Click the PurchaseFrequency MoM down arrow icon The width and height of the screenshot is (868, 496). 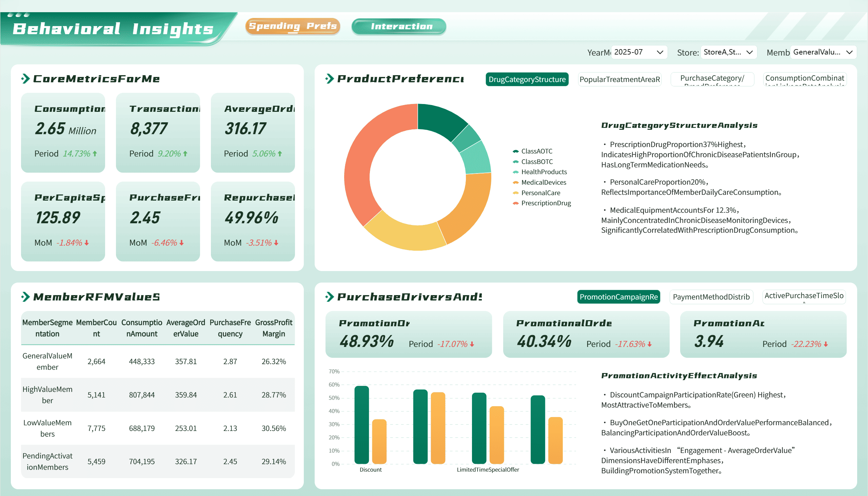[x=181, y=243]
